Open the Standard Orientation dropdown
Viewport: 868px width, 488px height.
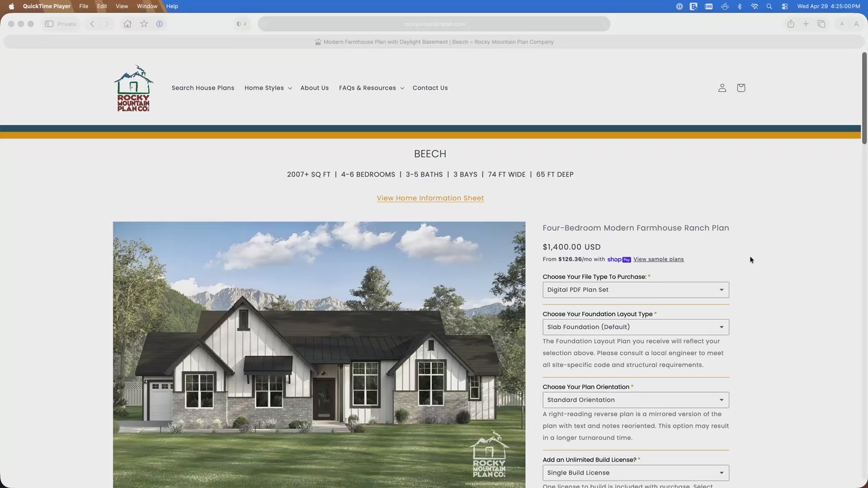point(636,400)
